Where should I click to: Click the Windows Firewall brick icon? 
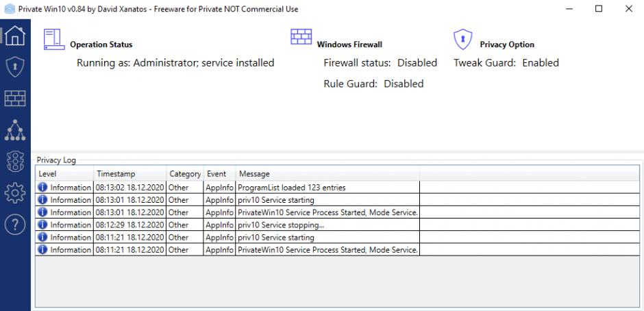click(301, 36)
